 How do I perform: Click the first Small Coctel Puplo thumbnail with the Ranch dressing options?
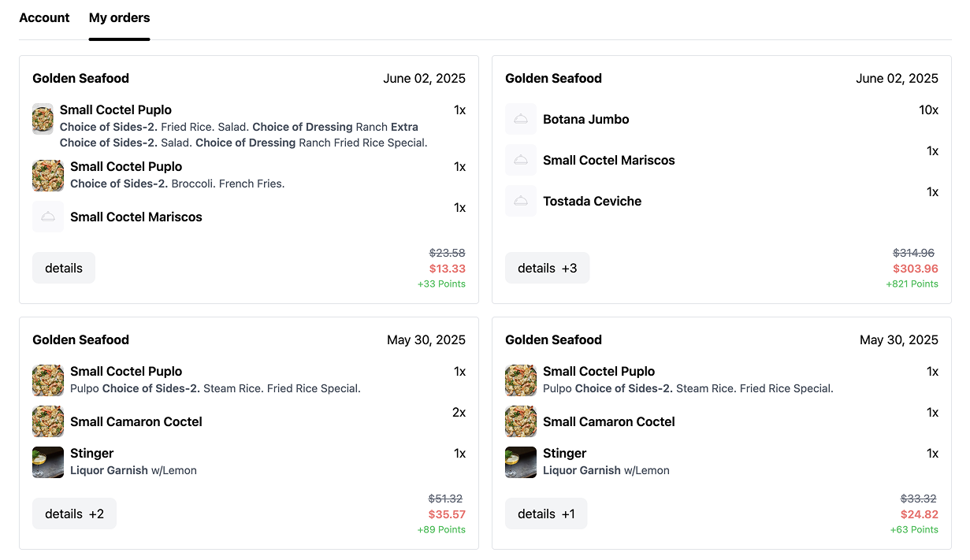pyautogui.click(x=43, y=119)
